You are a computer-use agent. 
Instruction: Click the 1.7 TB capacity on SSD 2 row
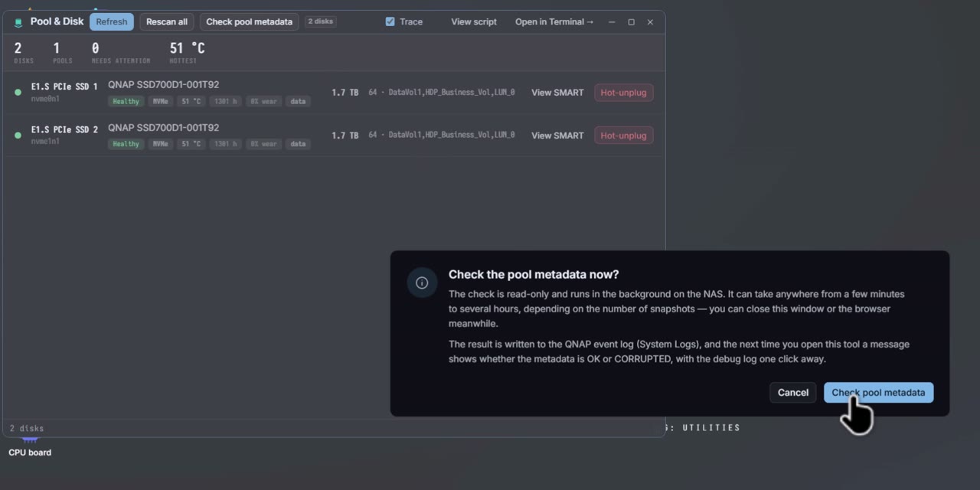[x=345, y=136]
